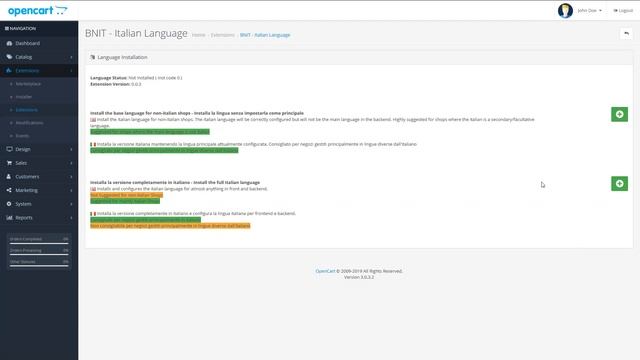Click Home breadcrumb link
This screenshot has height=360, width=640.
(x=198, y=35)
